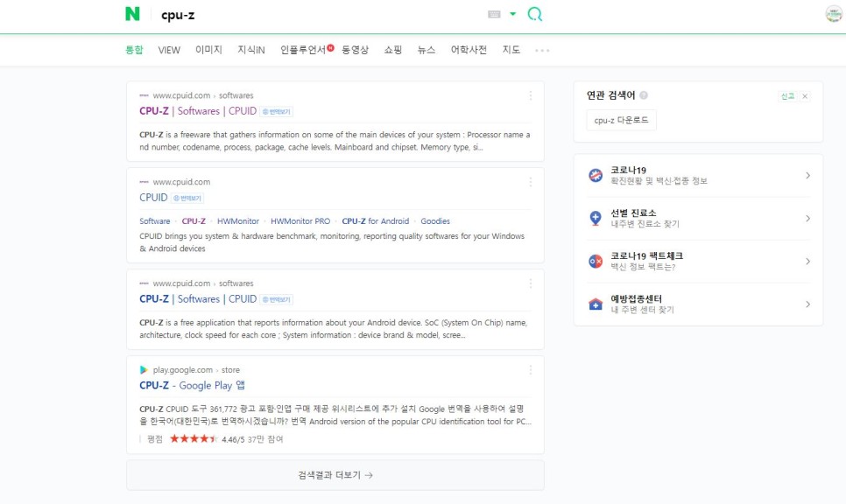
Task: Click the cpu-z search input field
Action: [318, 15]
